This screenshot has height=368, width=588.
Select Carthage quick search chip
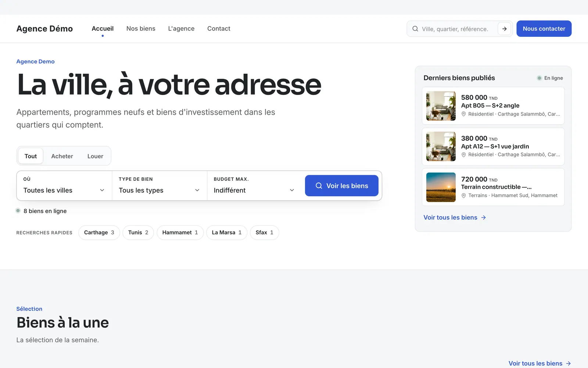pos(99,233)
